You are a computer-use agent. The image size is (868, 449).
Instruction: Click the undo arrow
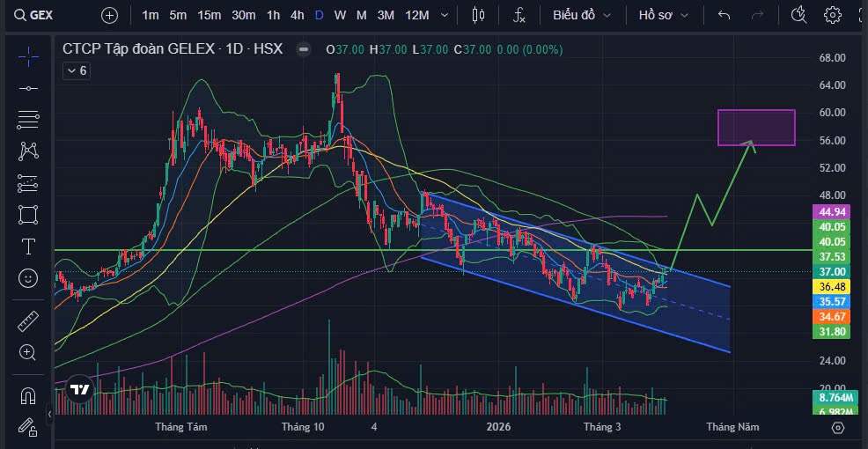pos(725,15)
